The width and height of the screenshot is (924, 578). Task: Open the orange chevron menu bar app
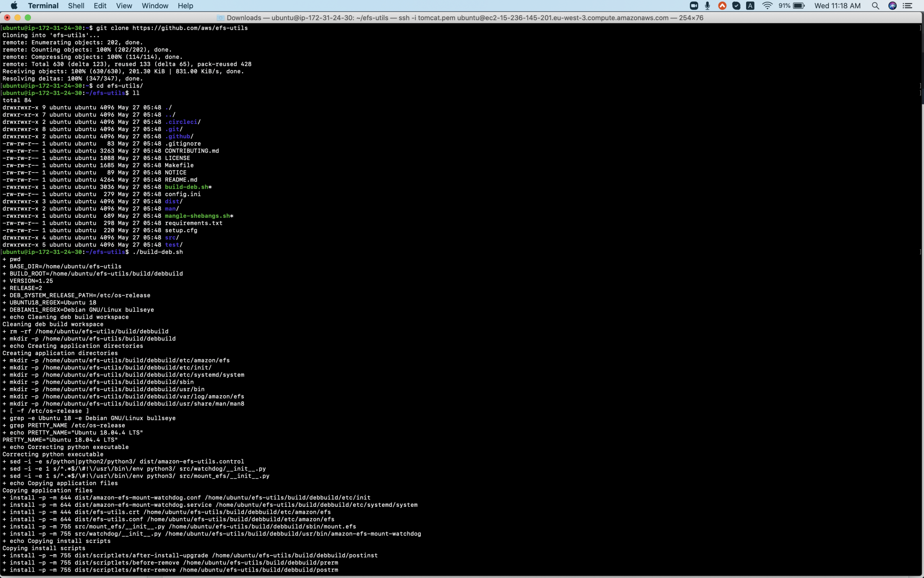click(722, 6)
